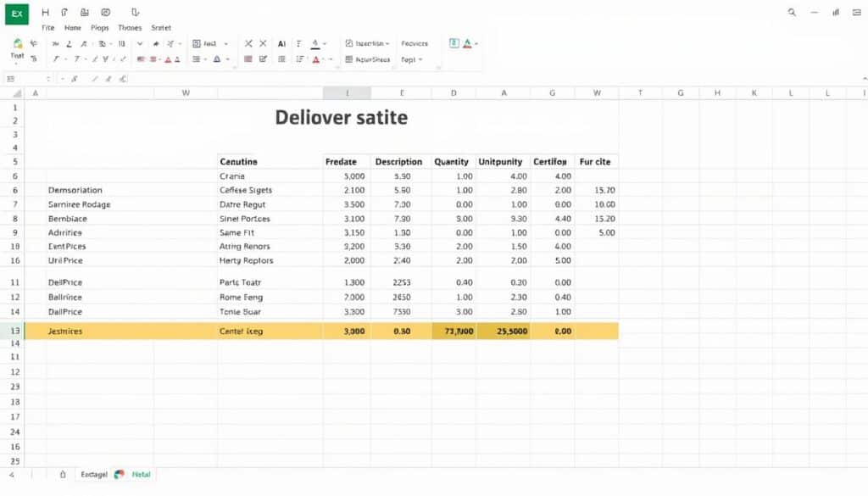
Task: Click the colorful icon beside the Hetal tab
Action: 119,475
